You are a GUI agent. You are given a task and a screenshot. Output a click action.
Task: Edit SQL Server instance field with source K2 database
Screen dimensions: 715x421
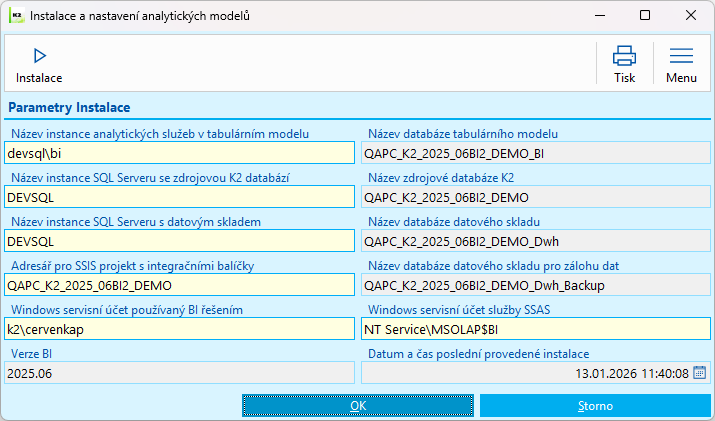point(179,197)
